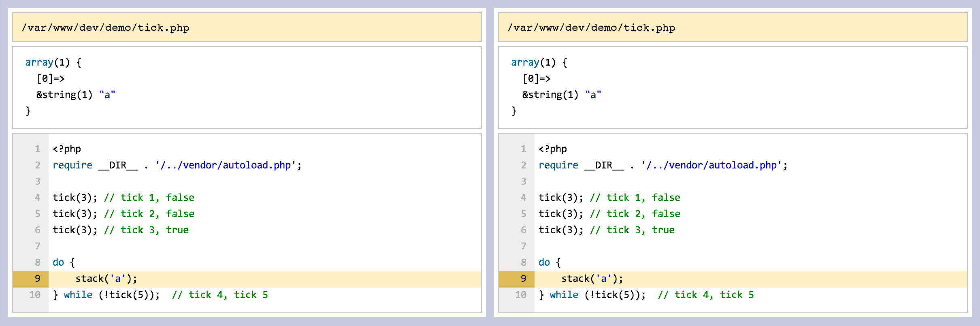The width and height of the screenshot is (980, 326).
Task: Click 'array(1) {' in the left panel output
Action: pyautogui.click(x=53, y=62)
